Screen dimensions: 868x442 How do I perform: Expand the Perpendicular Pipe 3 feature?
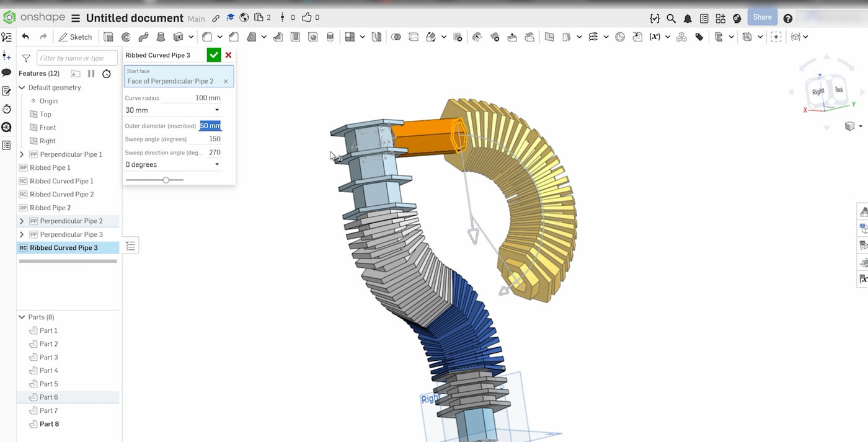[x=22, y=234]
